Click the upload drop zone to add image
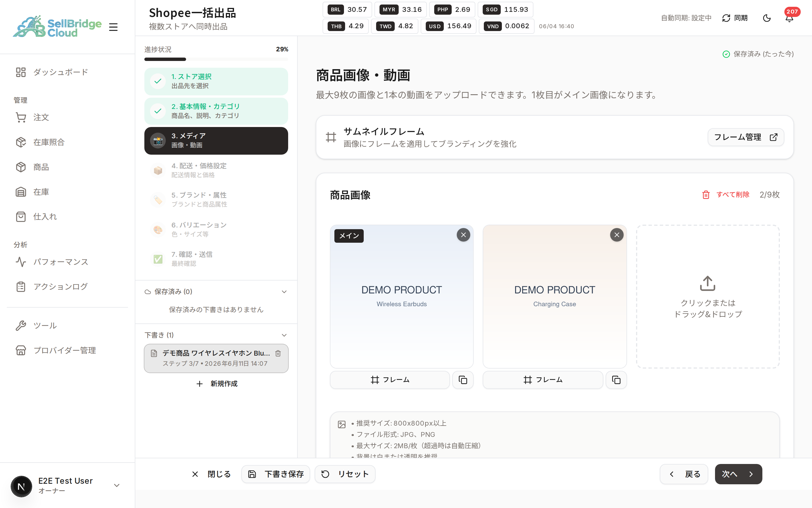The height and width of the screenshot is (508, 812). [708, 297]
